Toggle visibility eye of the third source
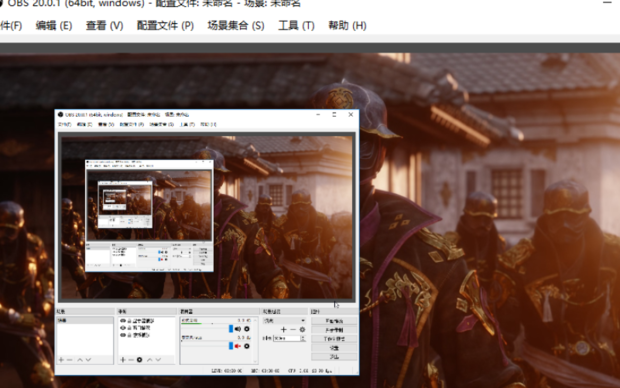The height and width of the screenshot is (388, 620). pos(123,335)
